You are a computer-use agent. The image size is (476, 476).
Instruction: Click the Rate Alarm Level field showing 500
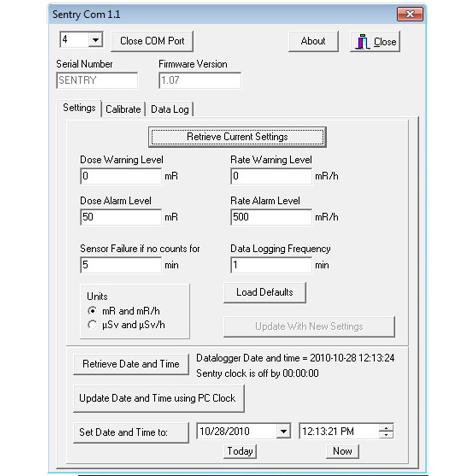point(271,218)
